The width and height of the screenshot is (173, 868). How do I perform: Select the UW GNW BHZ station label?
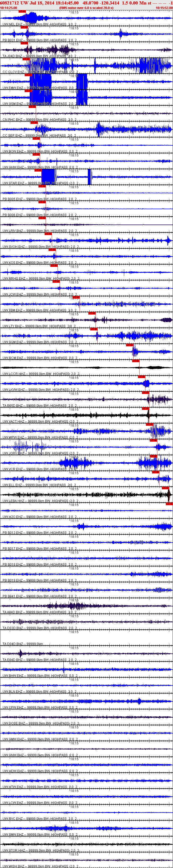click(x=40, y=755)
